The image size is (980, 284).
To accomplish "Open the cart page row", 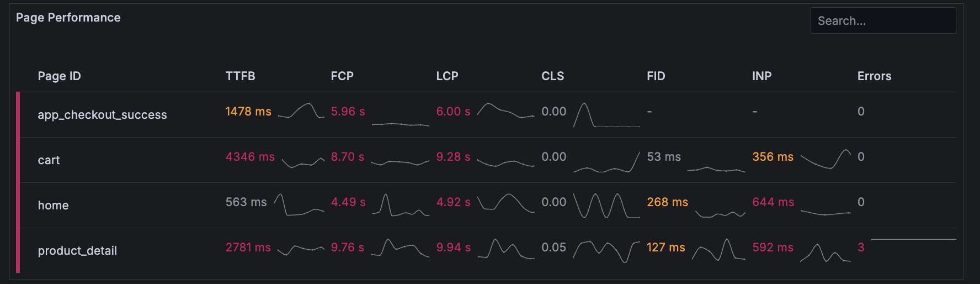I will pos(49,160).
